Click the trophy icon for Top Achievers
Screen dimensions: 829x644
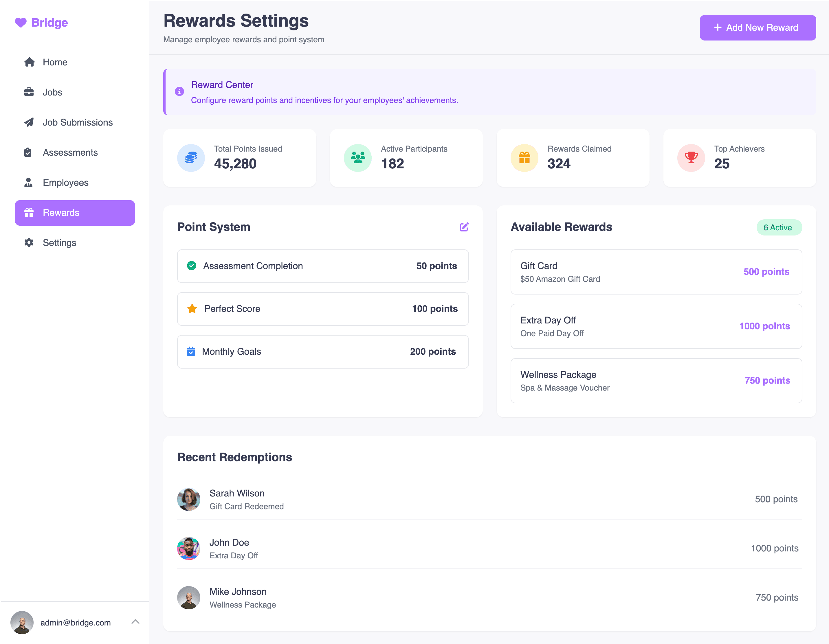(691, 157)
